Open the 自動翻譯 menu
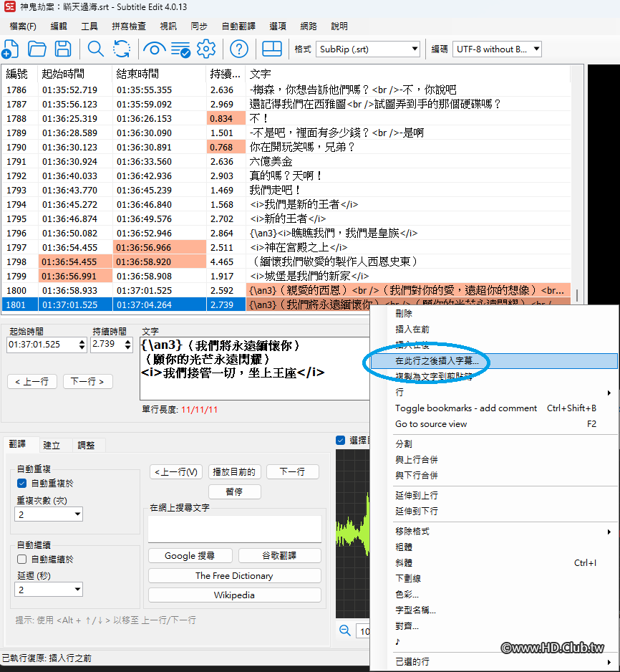620x672 pixels. tap(238, 26)
